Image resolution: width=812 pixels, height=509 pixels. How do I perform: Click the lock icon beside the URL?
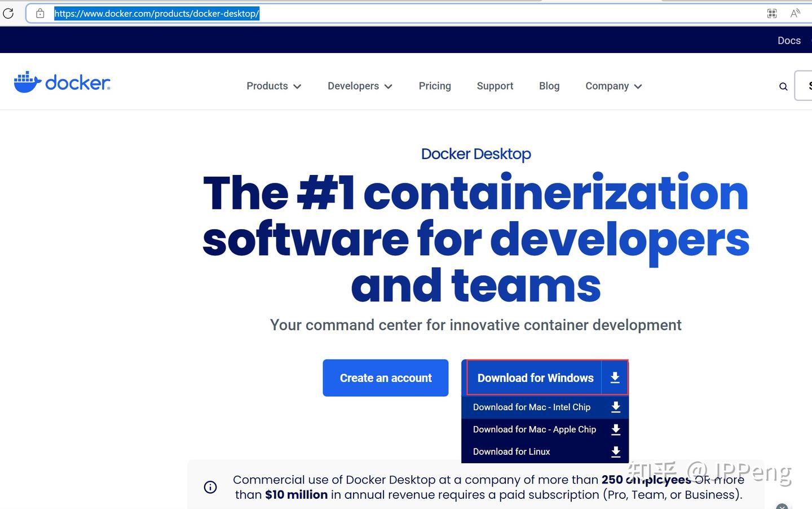click(x=40, y=13)
